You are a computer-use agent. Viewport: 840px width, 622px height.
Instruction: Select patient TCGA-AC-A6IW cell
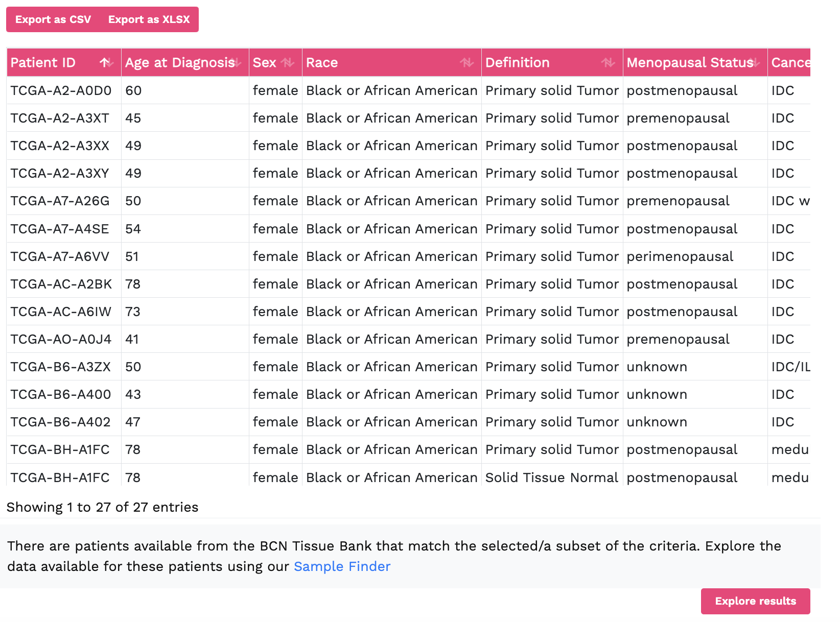pyautogui.click(x=64, y=312)
